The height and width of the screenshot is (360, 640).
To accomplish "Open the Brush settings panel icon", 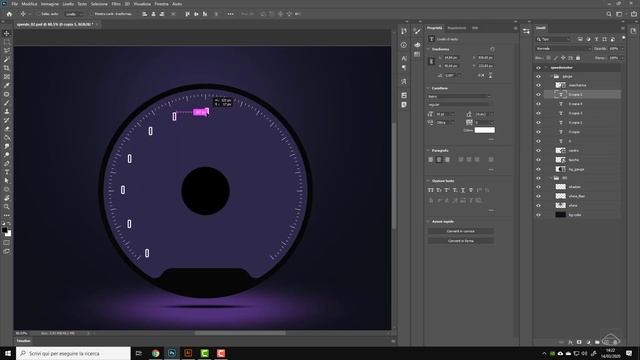I will 417,31.
